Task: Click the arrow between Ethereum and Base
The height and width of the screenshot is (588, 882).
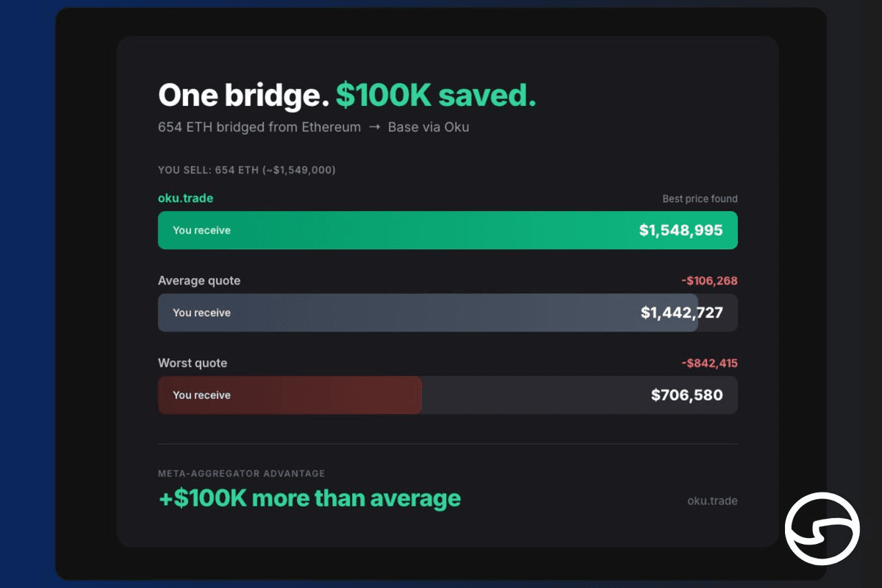Action: pos(375,127)
